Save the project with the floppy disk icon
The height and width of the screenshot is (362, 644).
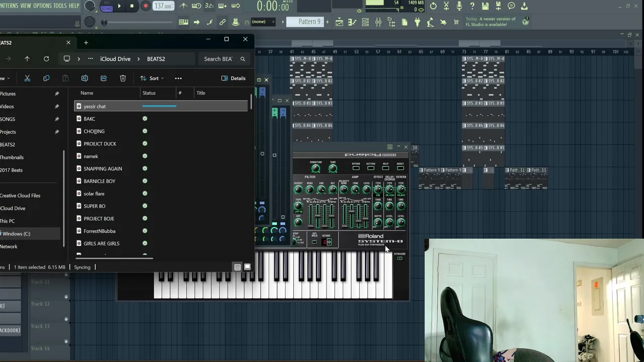(x=485, y=6)
